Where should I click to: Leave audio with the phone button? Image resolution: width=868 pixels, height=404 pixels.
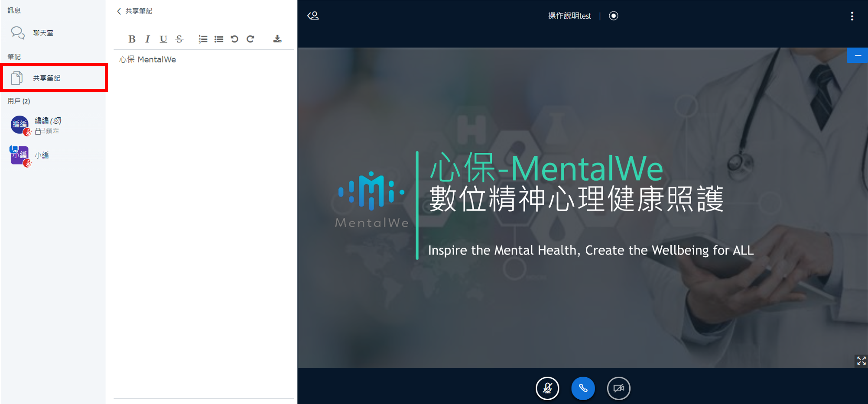[x=583, y=388]
